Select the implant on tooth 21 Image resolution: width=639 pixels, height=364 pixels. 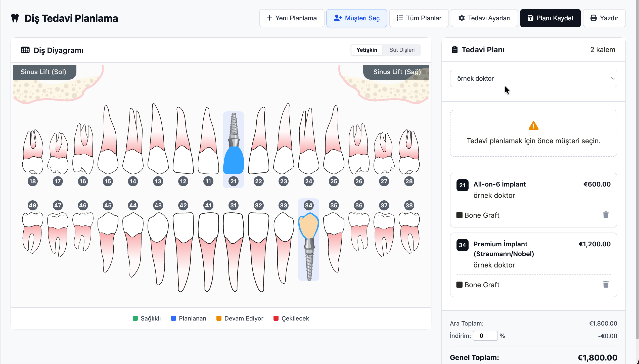point(234,150)
